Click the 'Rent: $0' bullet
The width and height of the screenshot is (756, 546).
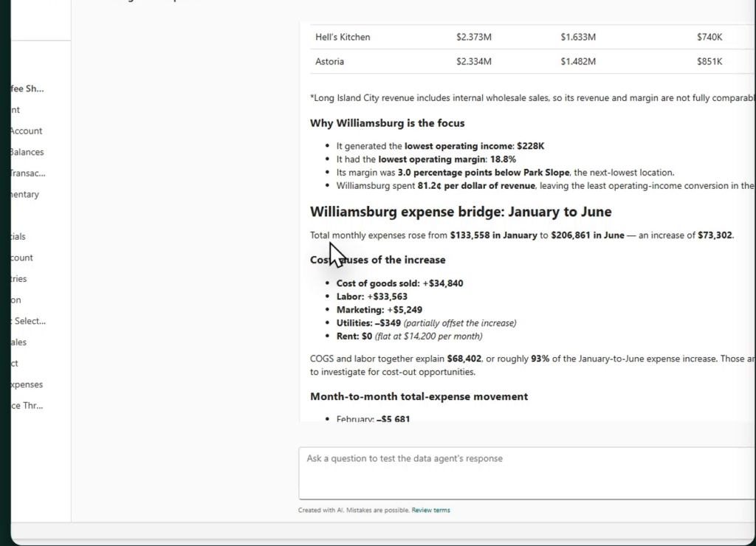point(409,336)
